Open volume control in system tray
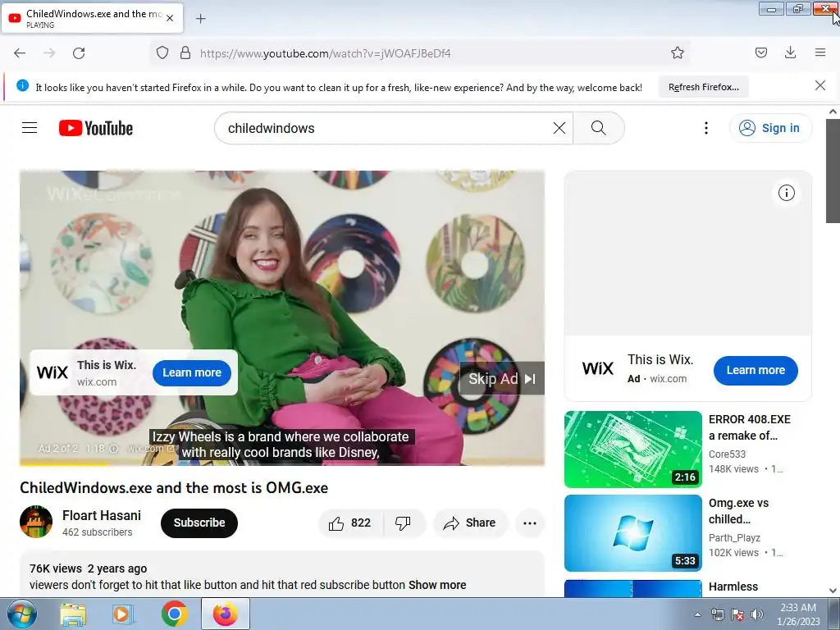This screenshot has height=630, width=840. pos(757,614)
